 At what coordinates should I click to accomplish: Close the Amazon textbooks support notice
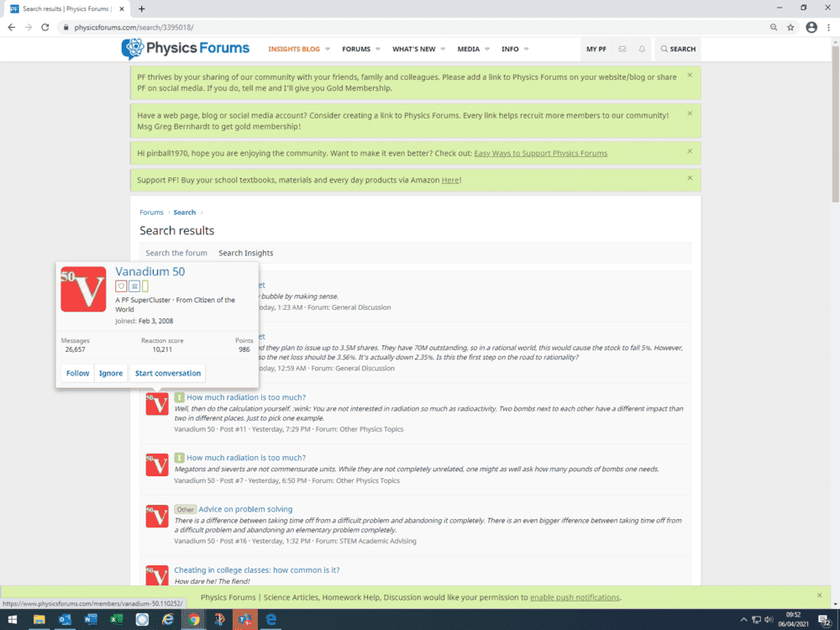click(x=690, y=178)
